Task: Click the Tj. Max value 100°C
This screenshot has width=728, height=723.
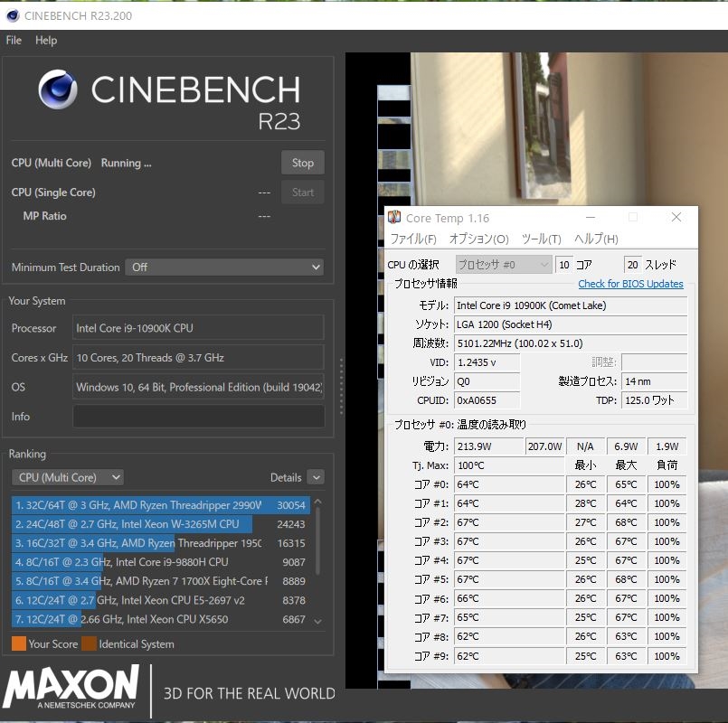Action: pyautogui.click(x=509, y=465)
